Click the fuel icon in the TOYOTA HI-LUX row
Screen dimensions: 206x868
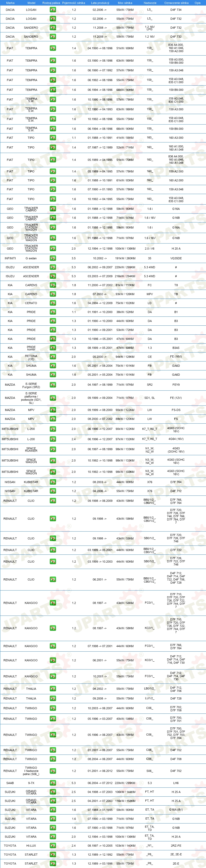(53, 845)
